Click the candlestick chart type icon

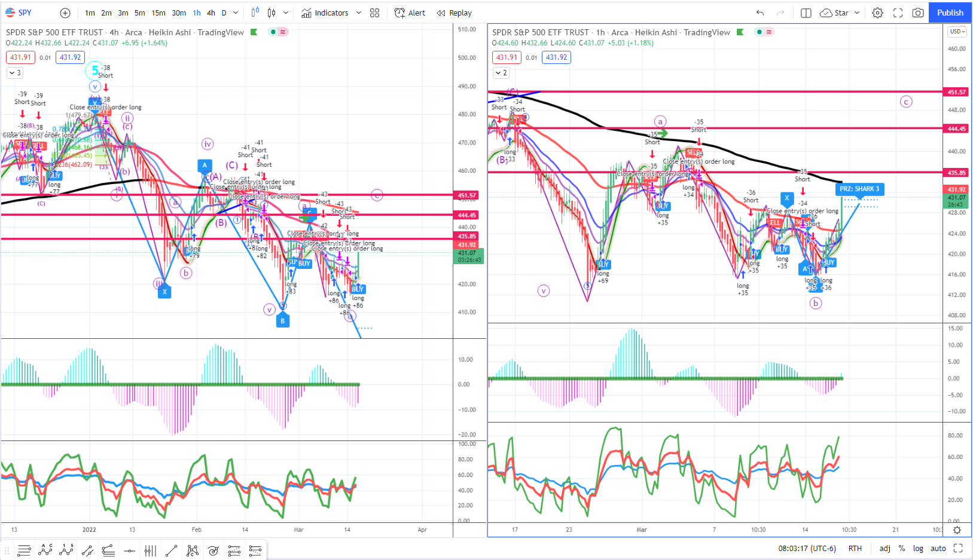(x=272, y=13)
